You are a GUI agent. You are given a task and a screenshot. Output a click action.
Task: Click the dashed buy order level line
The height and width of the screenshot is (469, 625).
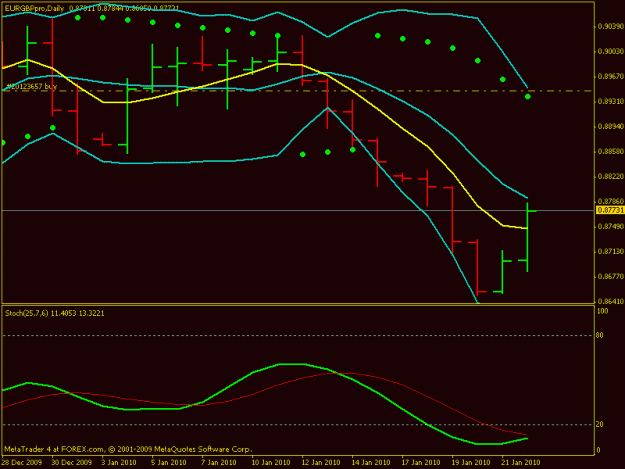298,91
